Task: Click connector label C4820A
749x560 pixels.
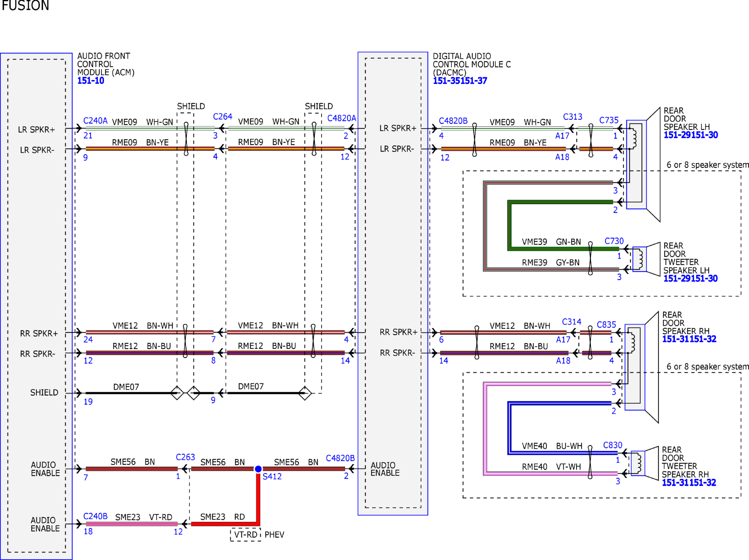Action: click(341, 119)
